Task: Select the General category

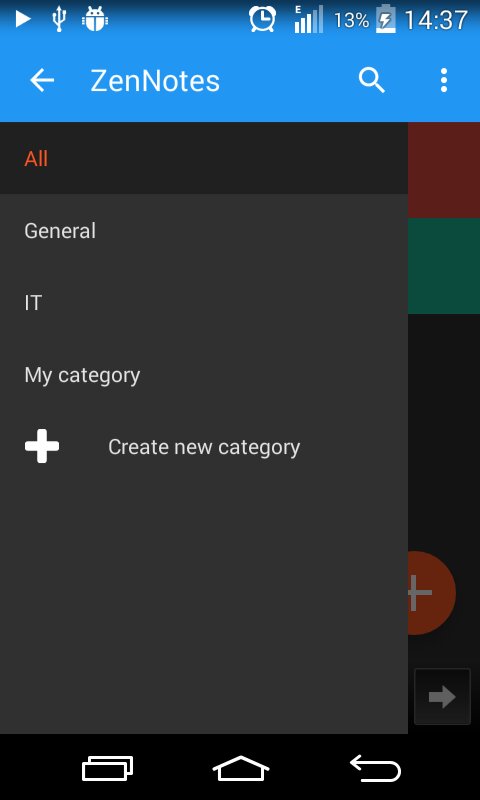Action: (204, 231)
